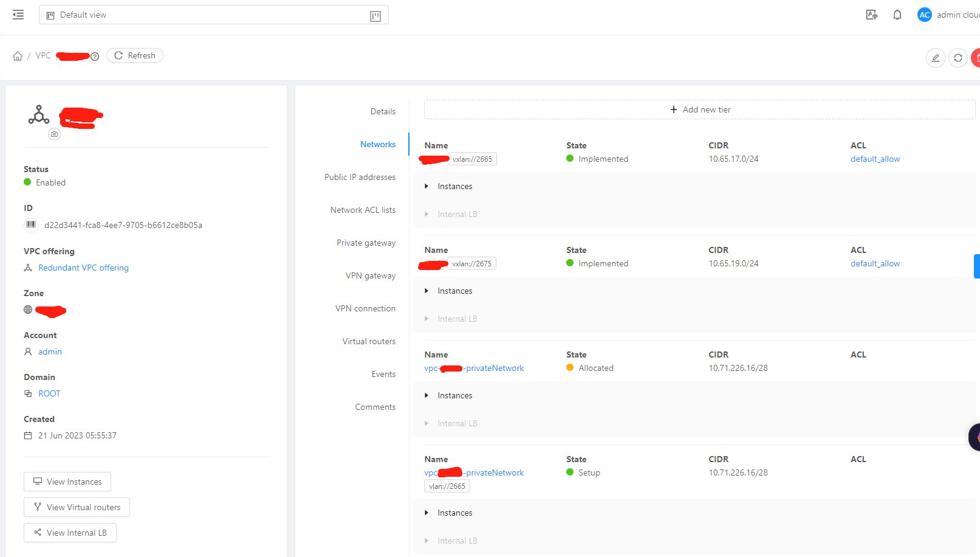Edit the VPC using the pencil icon
980x557 pixels.
[935, 57]
